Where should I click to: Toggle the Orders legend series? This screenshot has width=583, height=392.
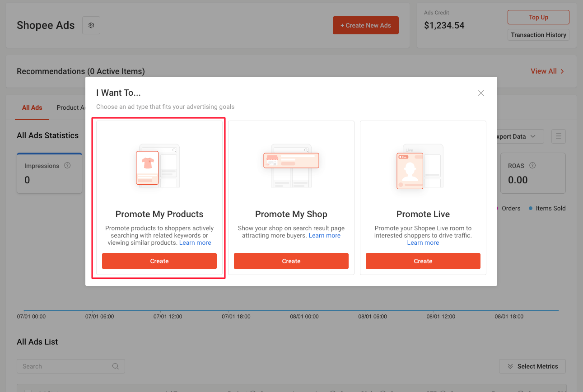tap(508, 208)
